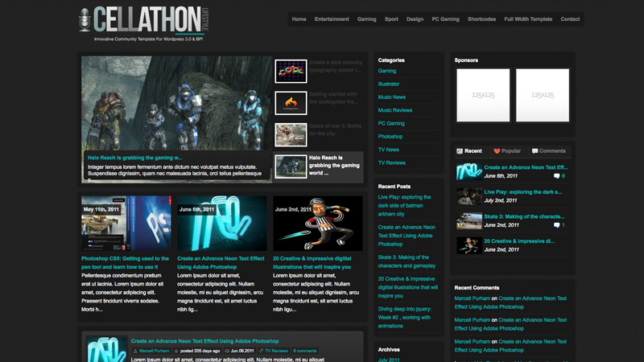Click the Recent tab icon
The width and height of the screenshot is (644, 362).
coord(460,151)
